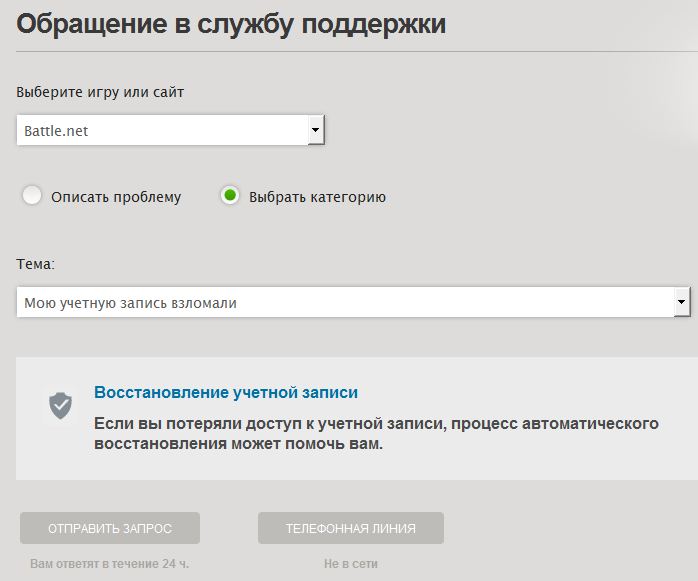Select the 'Описать проблему' radio button
This screenshot has width=698, height=581.
click(32, 195)
